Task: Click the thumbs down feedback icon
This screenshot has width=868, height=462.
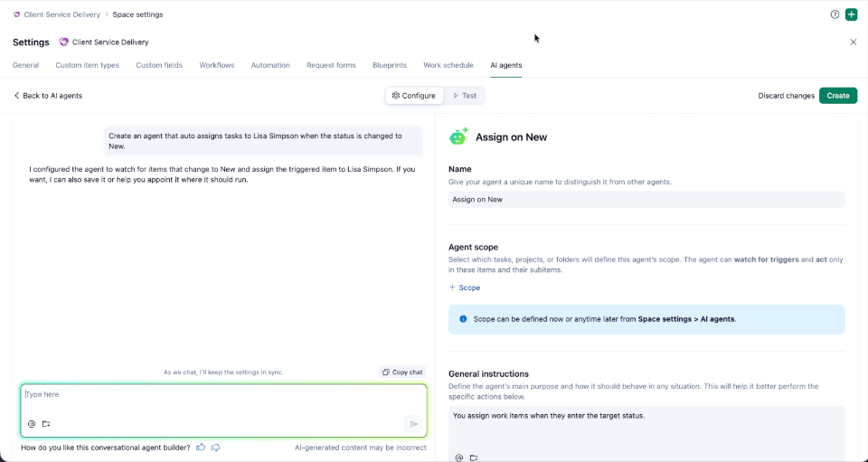Action: (x=215, y=447)
